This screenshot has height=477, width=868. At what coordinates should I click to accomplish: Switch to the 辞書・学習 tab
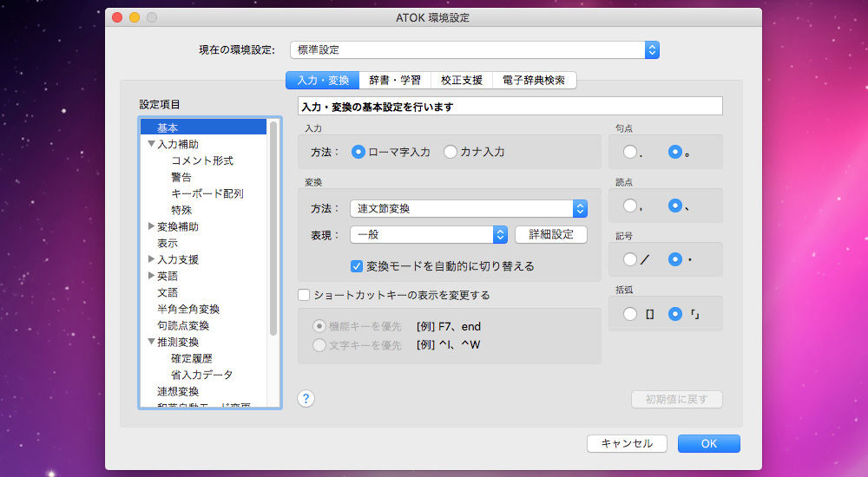(x=395, y=81)
